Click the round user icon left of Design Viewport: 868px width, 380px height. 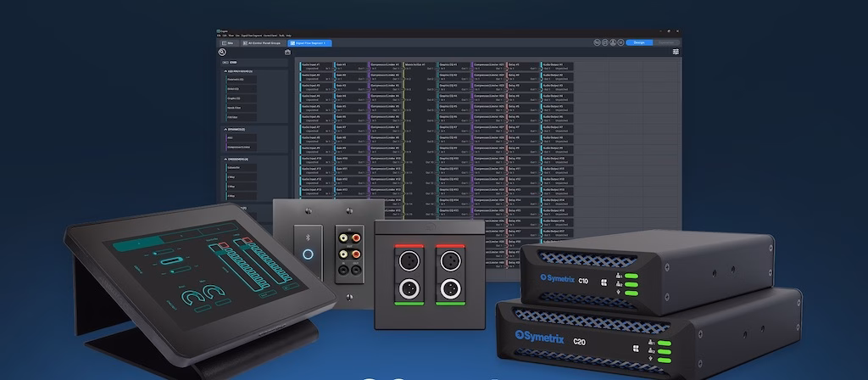pyautogui.click(x=613, y=42)
